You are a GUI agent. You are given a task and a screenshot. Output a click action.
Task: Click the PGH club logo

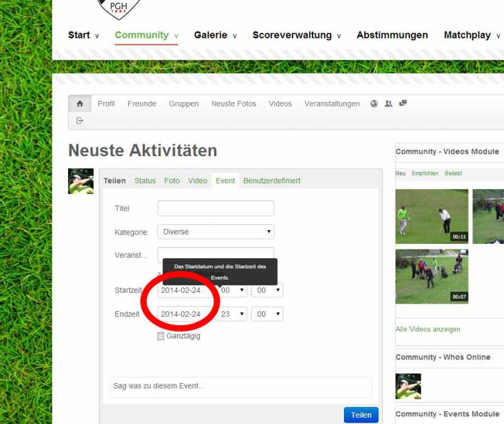coord(118,8)
